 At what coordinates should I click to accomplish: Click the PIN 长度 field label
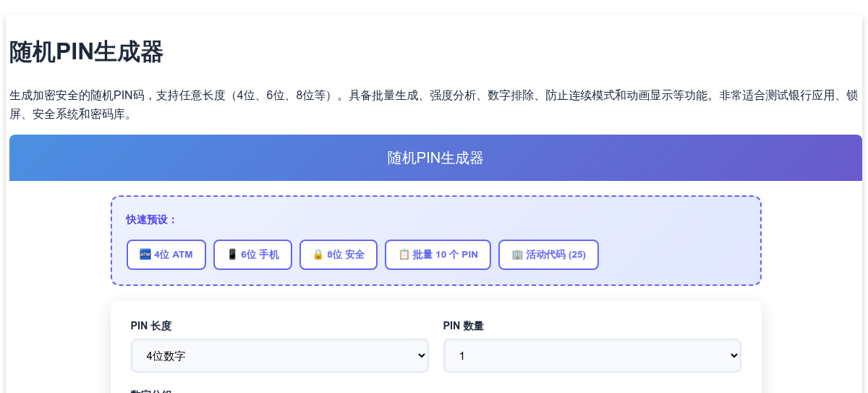[151, 326]
